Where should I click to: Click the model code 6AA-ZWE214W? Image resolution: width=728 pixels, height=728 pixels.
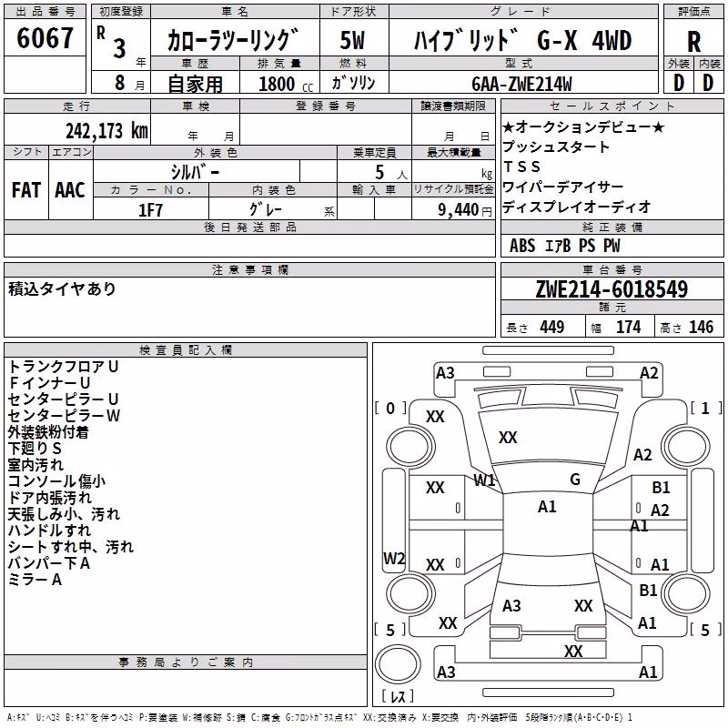[x=521, y=84]
